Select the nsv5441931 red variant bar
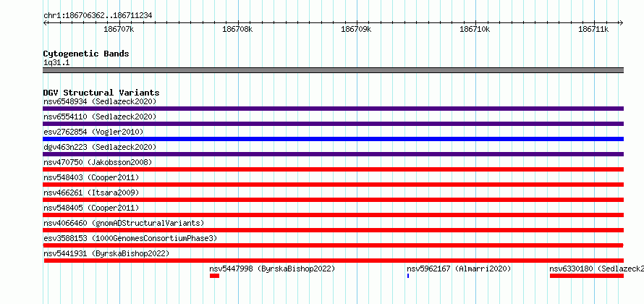Screen dimensions: 644x304 coord(334,261)
